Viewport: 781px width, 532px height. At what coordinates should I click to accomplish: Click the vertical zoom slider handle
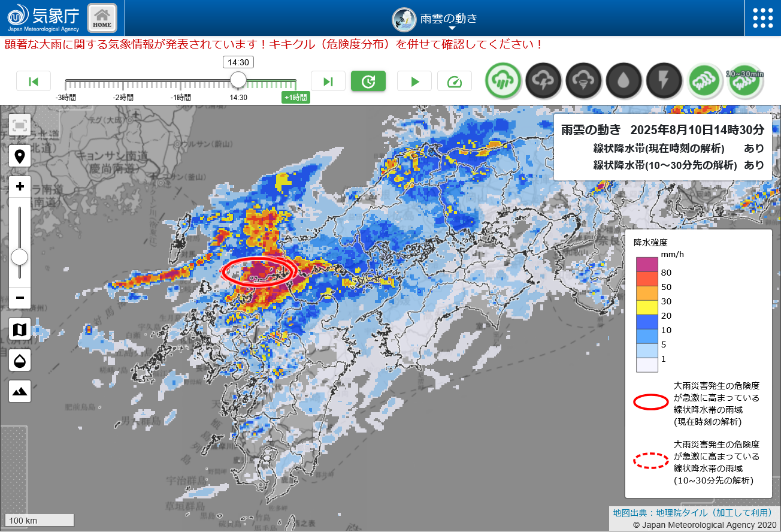[20, 258]
